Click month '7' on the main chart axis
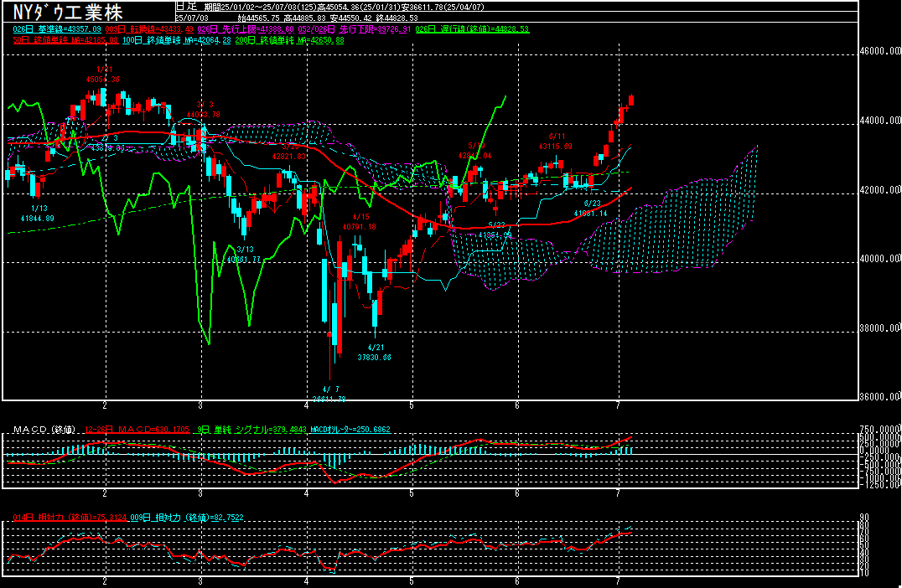 pos(619,405)
